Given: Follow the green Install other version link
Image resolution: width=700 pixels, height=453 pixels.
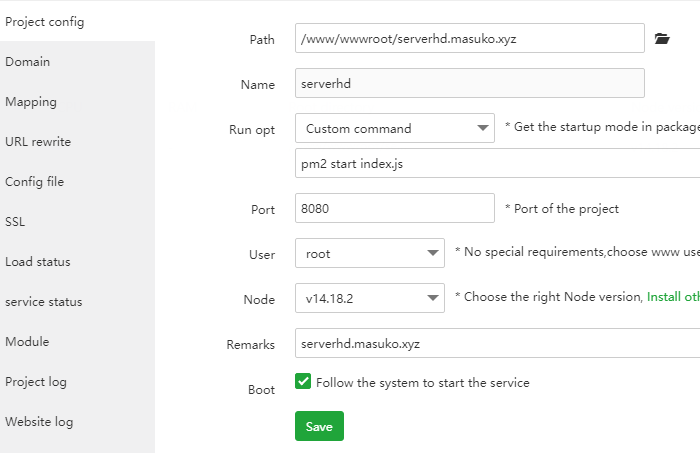Looking at the screenshot, I should 673,298.
